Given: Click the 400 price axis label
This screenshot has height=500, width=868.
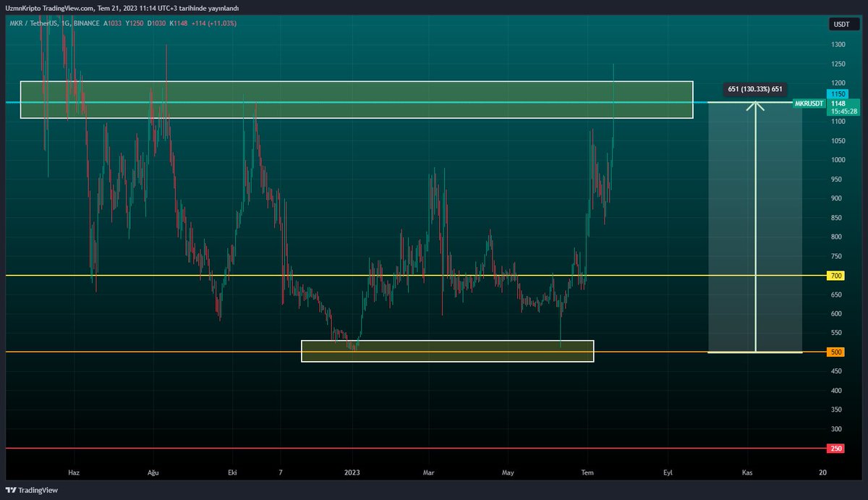Looking at the screenshot, I should pos(836,391).
